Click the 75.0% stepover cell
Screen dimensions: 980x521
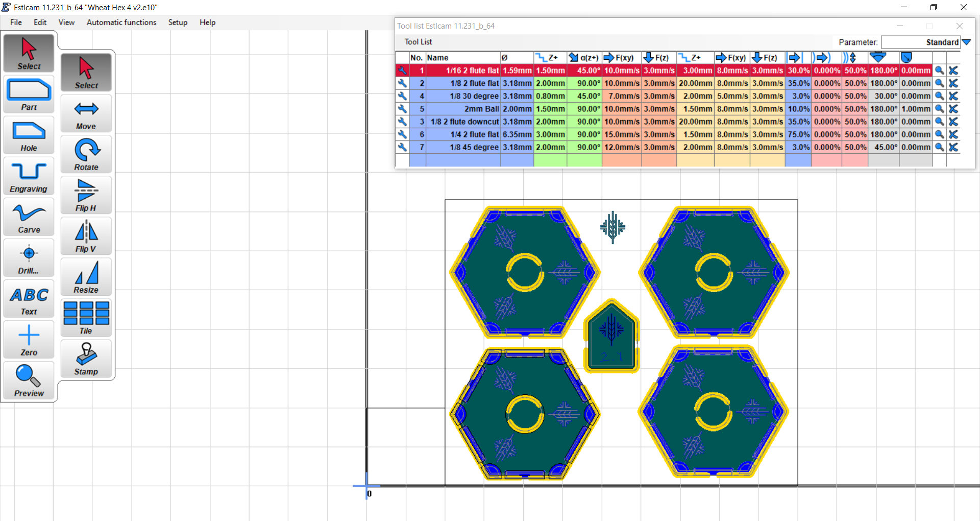point(798,134)
